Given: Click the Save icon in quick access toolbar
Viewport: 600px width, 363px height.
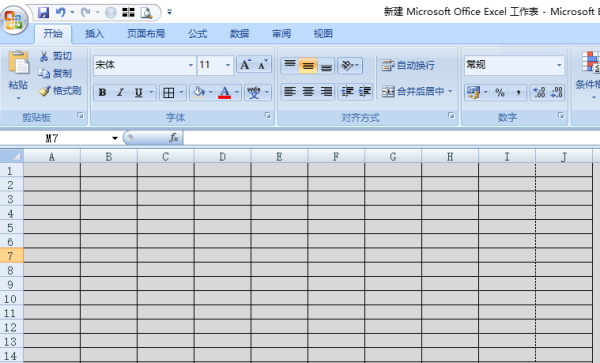Looking at the screenshot, I should tap(43, 13).
